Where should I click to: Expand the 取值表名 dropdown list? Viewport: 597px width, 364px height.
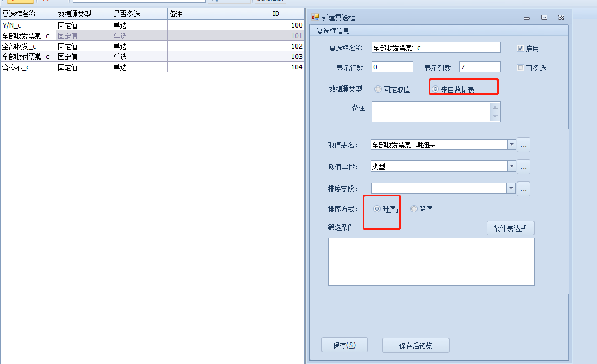[x=511, y=145]
